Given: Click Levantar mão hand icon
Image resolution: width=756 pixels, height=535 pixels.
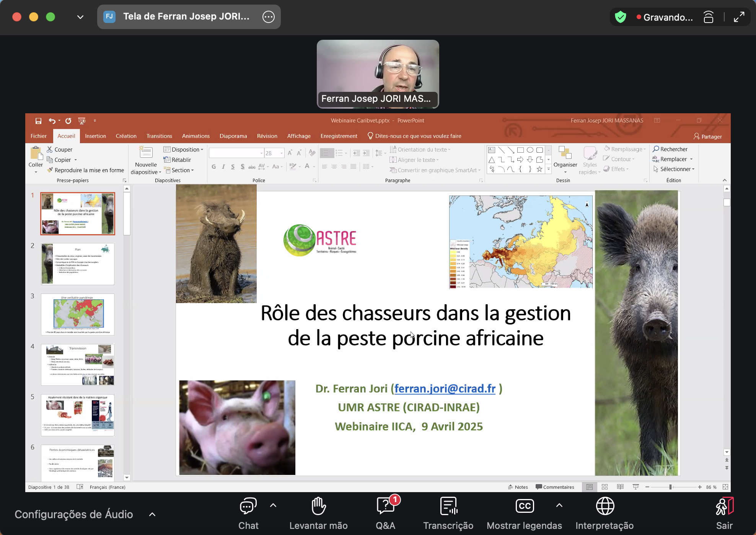Looking at the screenshot, I should point(318,507).
